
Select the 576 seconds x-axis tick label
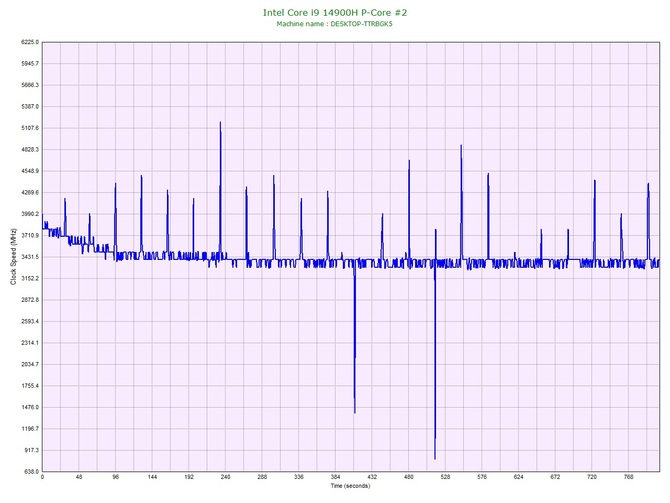(482, 477)
